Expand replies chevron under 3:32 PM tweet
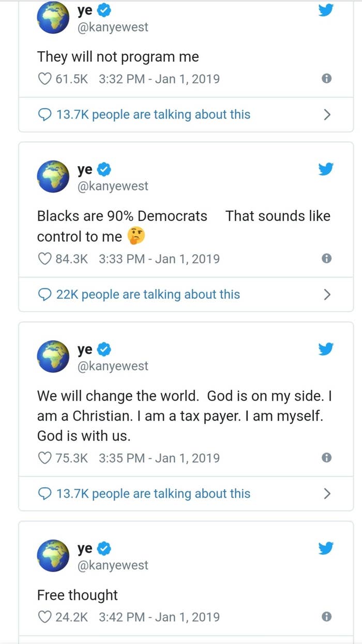 coord(327,114)
